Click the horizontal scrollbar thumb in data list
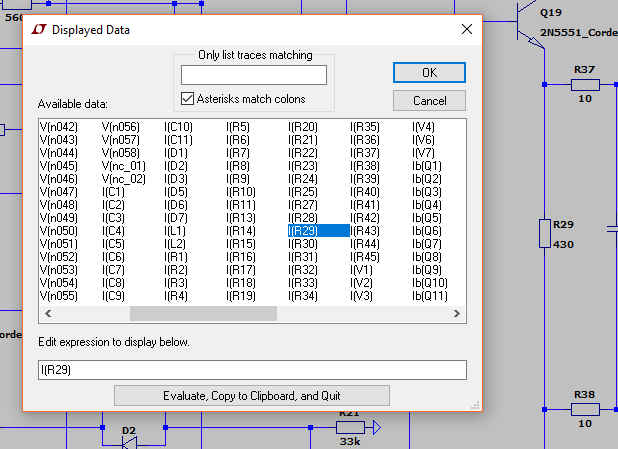Viewport: 618px width, 449px height. [x=203, y=314]
